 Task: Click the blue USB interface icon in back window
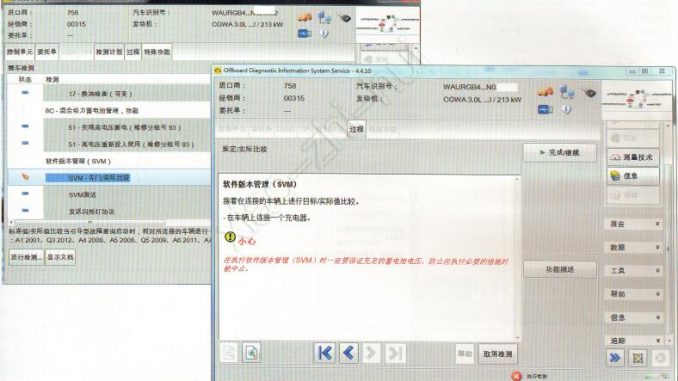305,33
